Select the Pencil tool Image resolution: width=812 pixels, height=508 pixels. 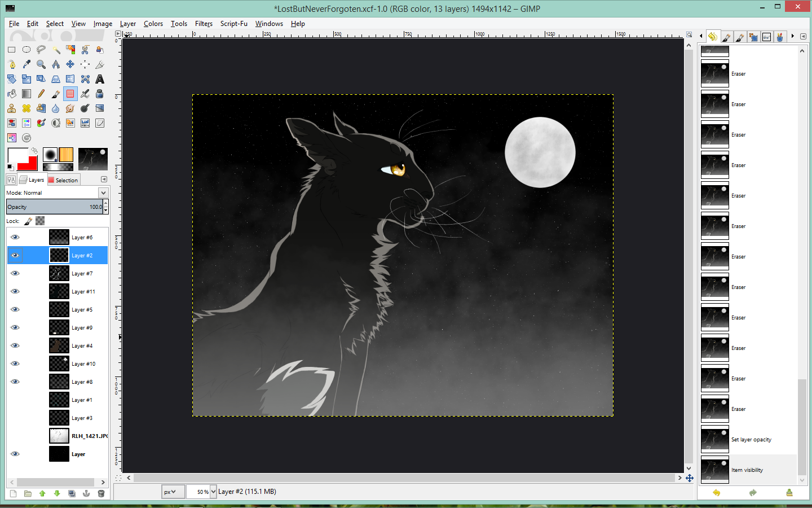click(41, 94)
